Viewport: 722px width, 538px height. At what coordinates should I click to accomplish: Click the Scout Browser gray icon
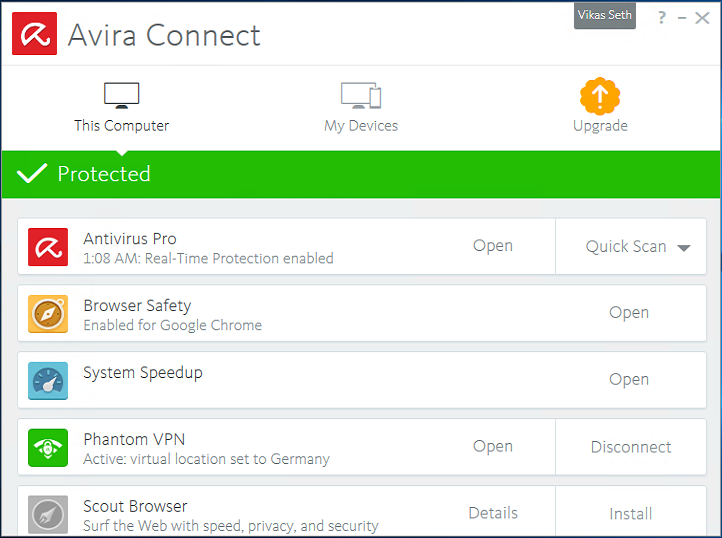pos(48,514)
